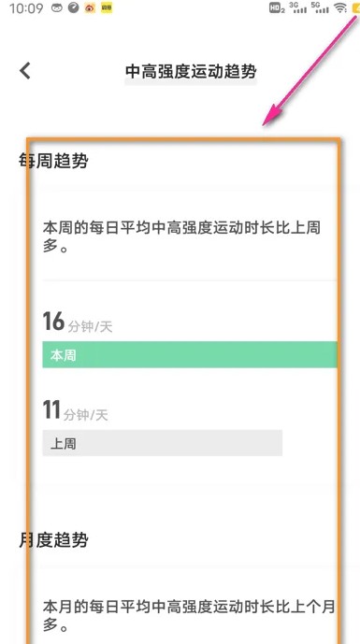Tap the 中高强度运动趋势 page title
Viewport: 360px width, 644px height.
point(191,71)
